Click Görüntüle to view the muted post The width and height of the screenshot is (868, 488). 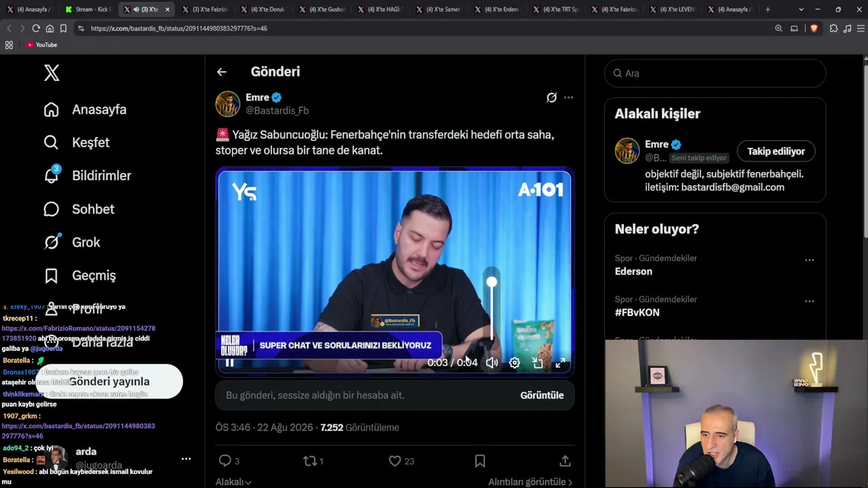[542, 395]
